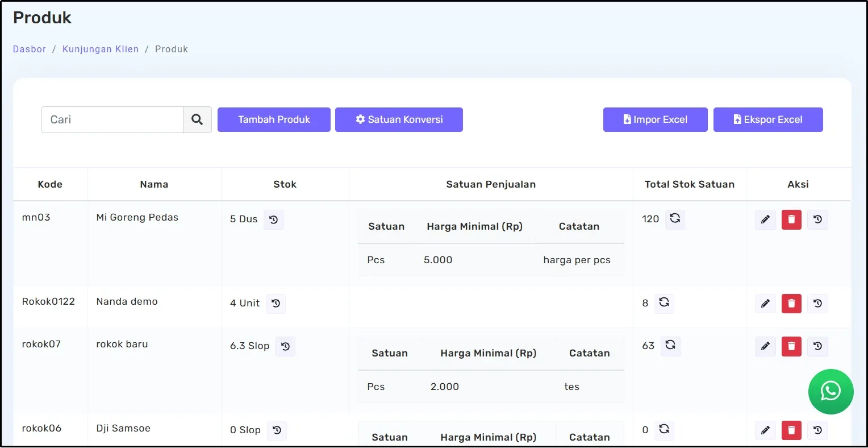Click the note 'harga per pcs'
The width and height of the screenshot is (868, 448).
[577, 260]
